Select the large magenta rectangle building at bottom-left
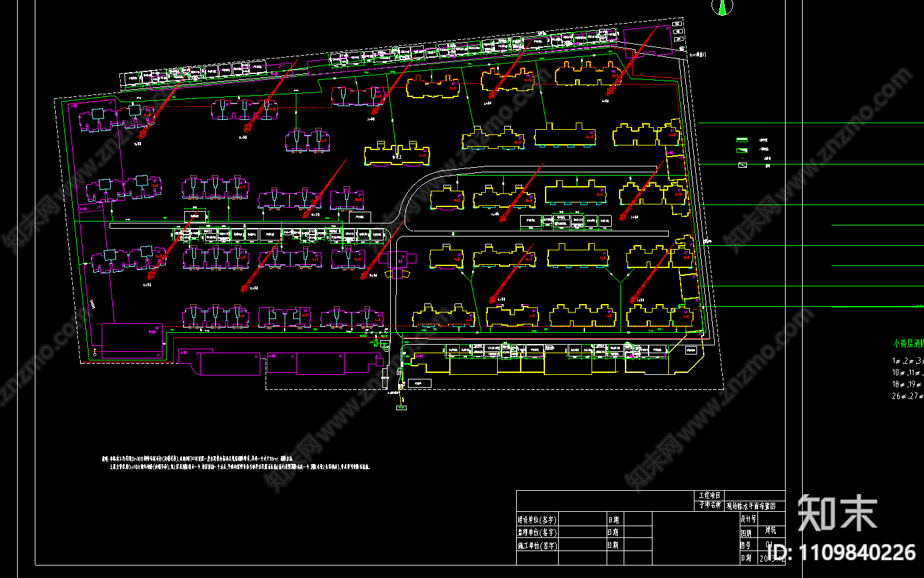Screen dimensions: 924x578 (220, 362)
